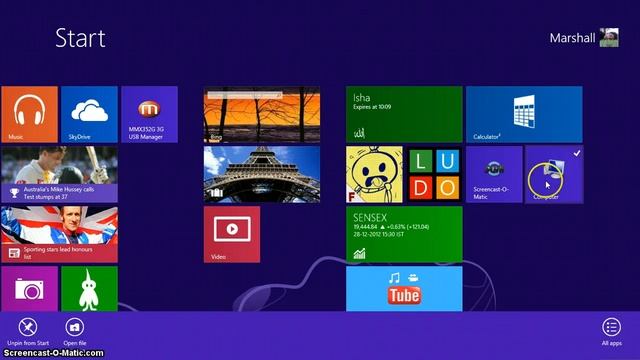Open the Eiffel Tower travel tile
Viewport: 640px width, 360px height.
coord(262,174)
